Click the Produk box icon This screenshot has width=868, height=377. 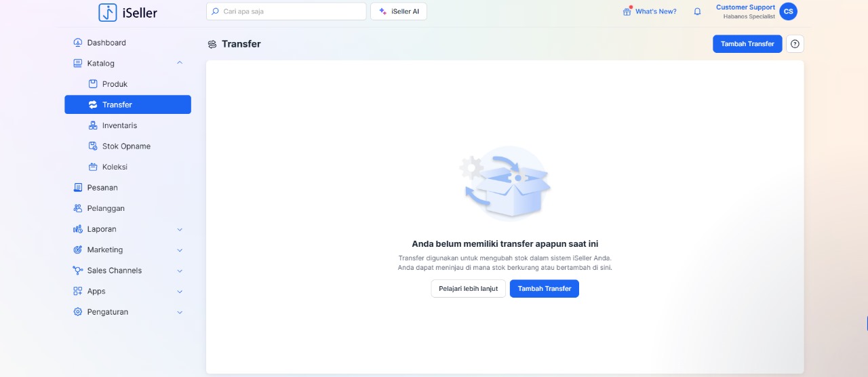[94, 84]
